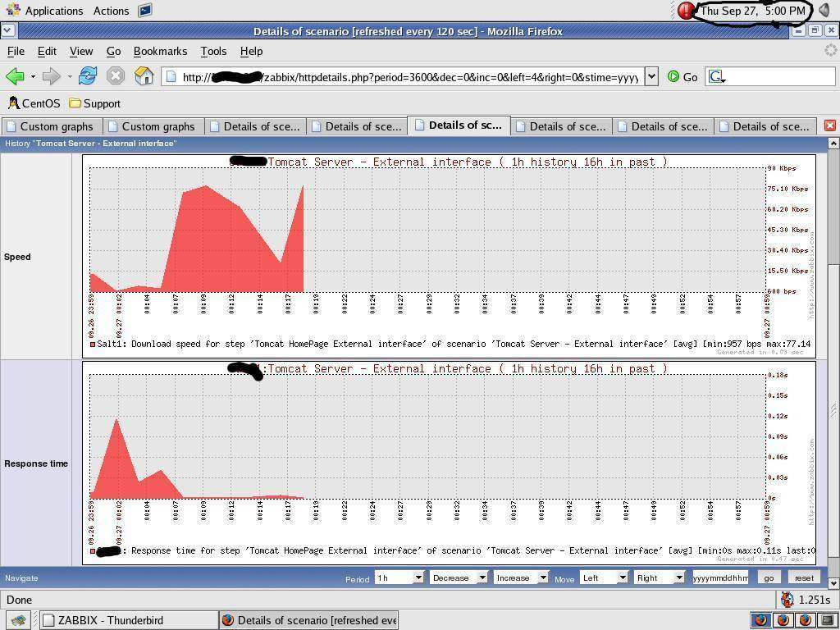Click the page icon inside the URL bar
The width and height of the screenshot is (840, 630).
[x=171, y=77]
